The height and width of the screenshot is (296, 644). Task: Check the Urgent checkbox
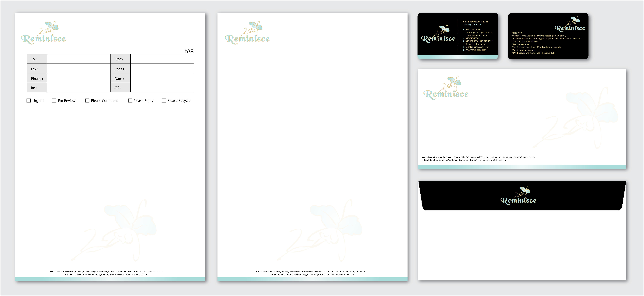(x=29, y=101)
